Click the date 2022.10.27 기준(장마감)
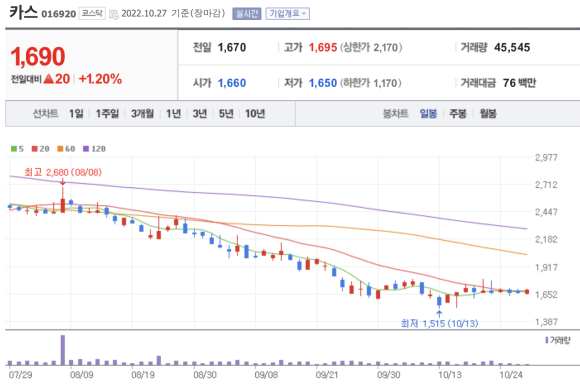580x392 pixels. [173, 14]
